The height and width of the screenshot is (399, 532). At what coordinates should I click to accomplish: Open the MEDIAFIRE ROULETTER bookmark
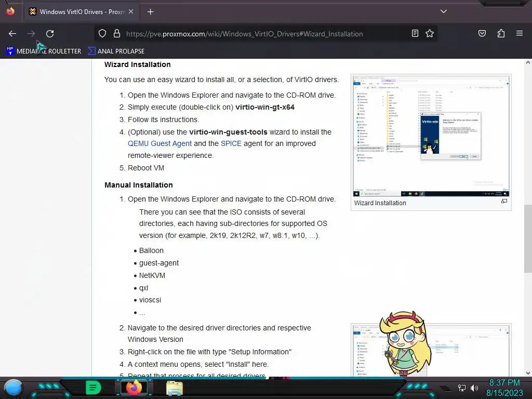coord(44,51)
